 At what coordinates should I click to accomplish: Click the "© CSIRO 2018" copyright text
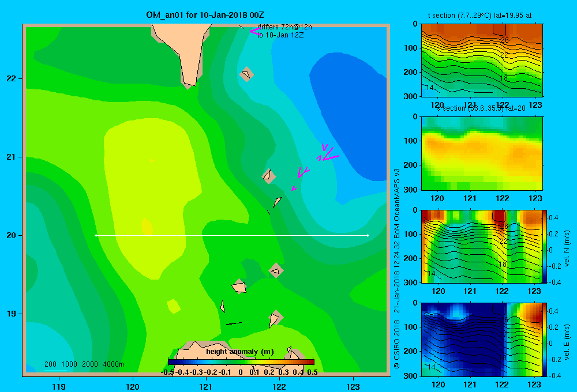coord(397,344)
